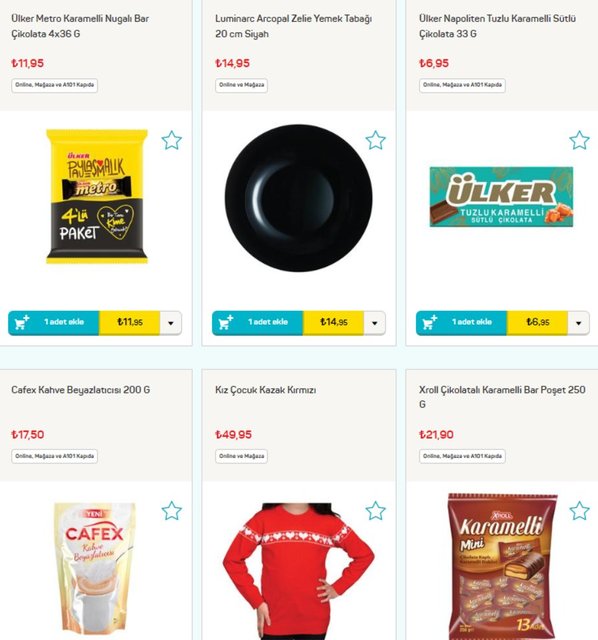This screenshot has width=598, height=640.
Task: Click cart icon for Ülker Metro bar
Action: 22,322
